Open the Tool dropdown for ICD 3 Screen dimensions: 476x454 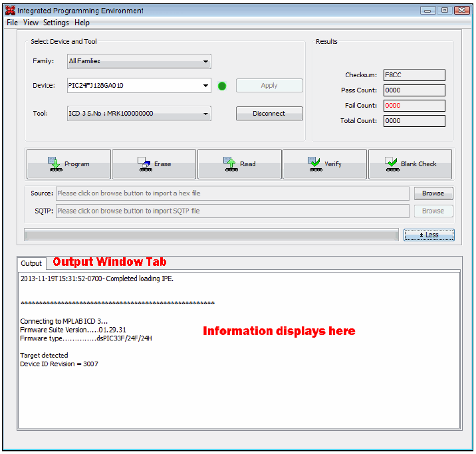pos(139,114)
